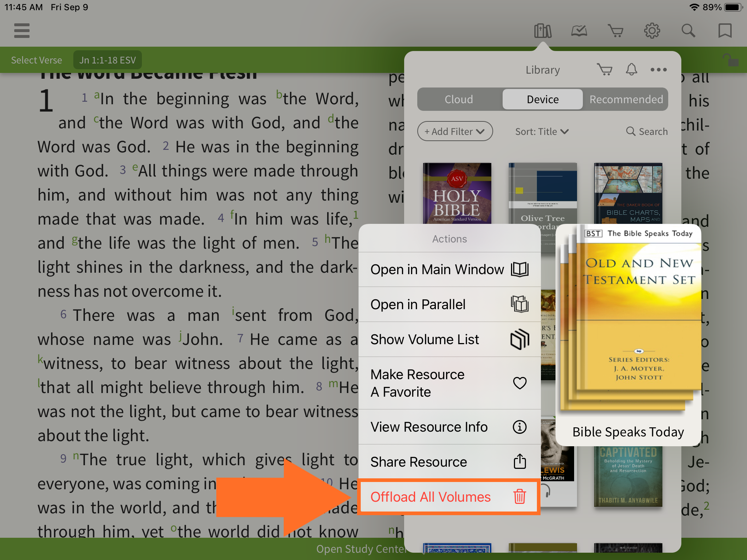
Task: Tap Offload All Volumes
Action: (x=449, y=497)
